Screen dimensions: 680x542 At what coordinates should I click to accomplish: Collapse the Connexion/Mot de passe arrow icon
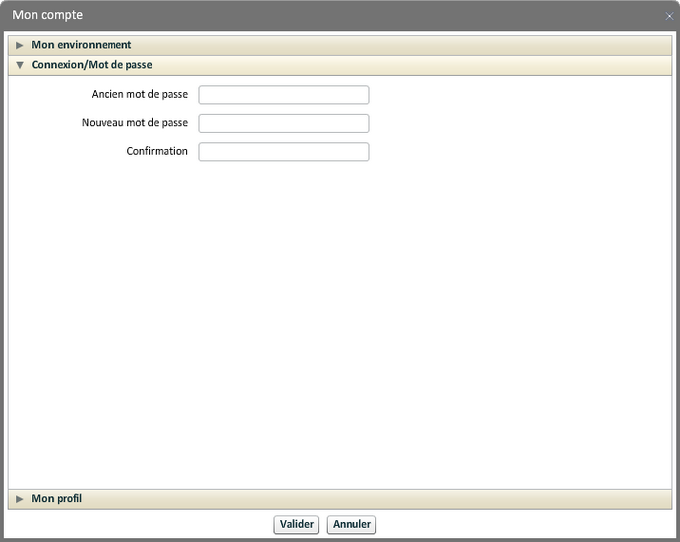pos(19,65)
